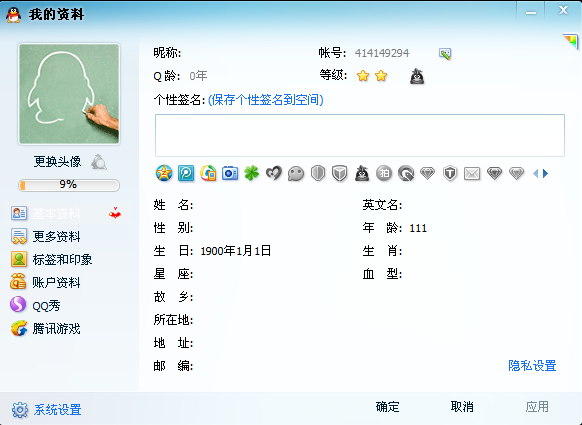582x425 pixels.
Task: Click the personal signature text box
Action: (360, 135)
